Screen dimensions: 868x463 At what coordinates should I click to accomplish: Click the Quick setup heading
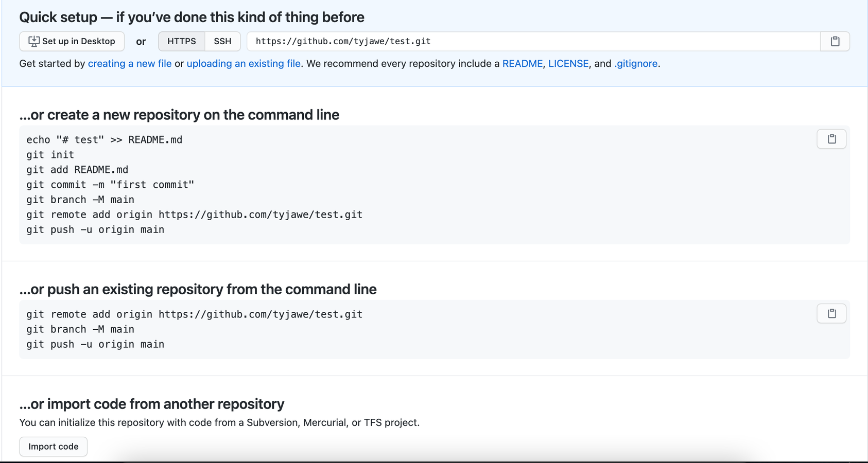click(x=192, y=17)
